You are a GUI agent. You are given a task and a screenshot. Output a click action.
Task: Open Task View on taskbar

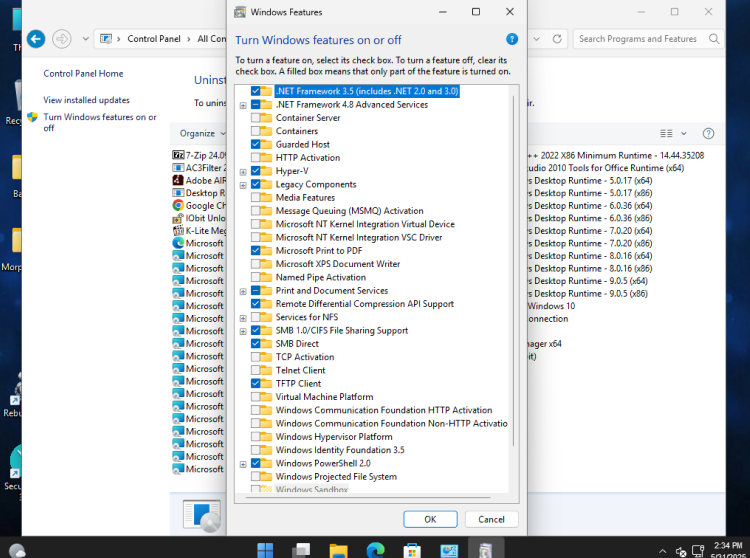pos(301,550)
